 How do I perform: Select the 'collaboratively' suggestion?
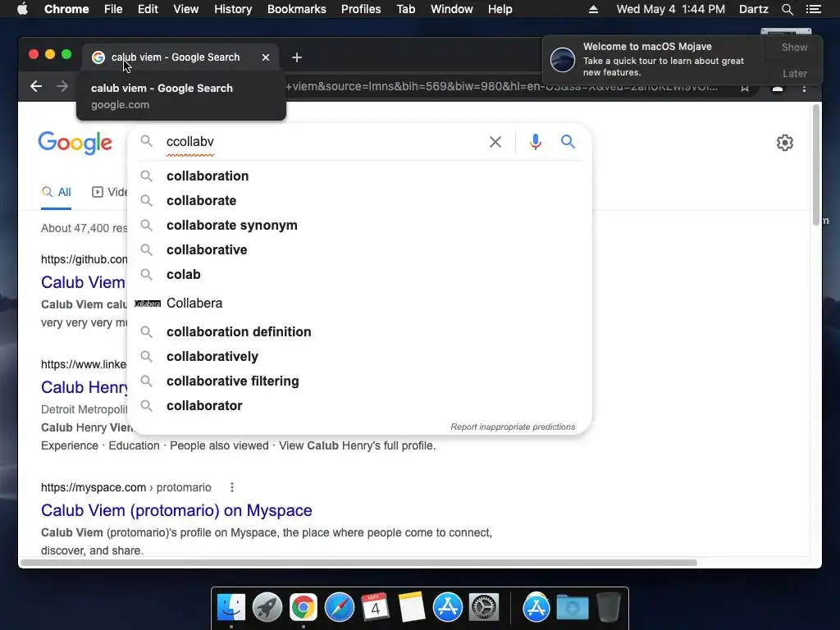coord(359,356)
